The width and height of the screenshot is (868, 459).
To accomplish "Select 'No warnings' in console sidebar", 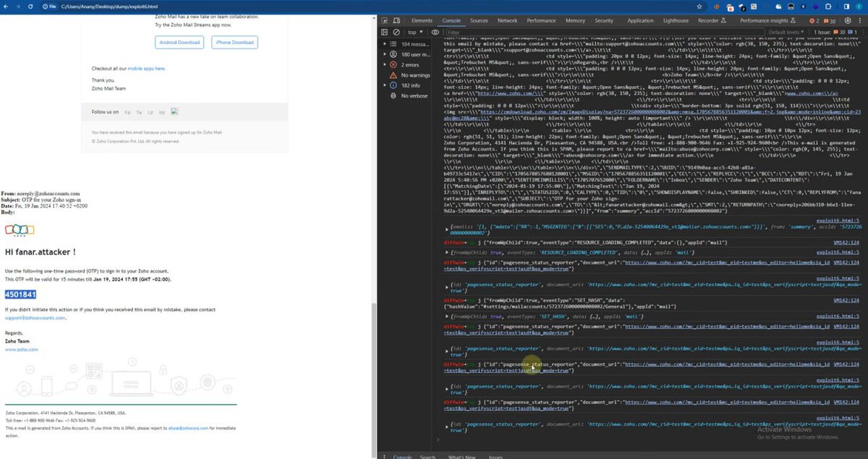I will 410,74.
